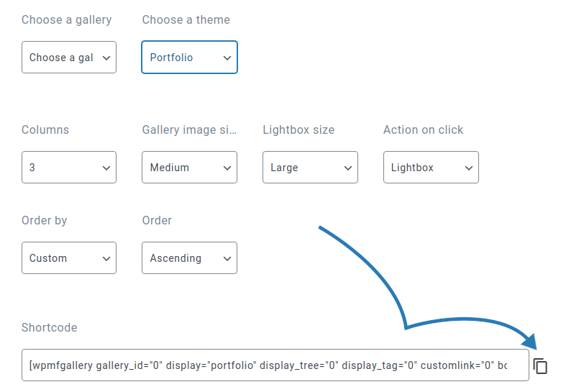Click the chevron arrow beside Ascending
This screenshot has height=392, width=561.
227,258
